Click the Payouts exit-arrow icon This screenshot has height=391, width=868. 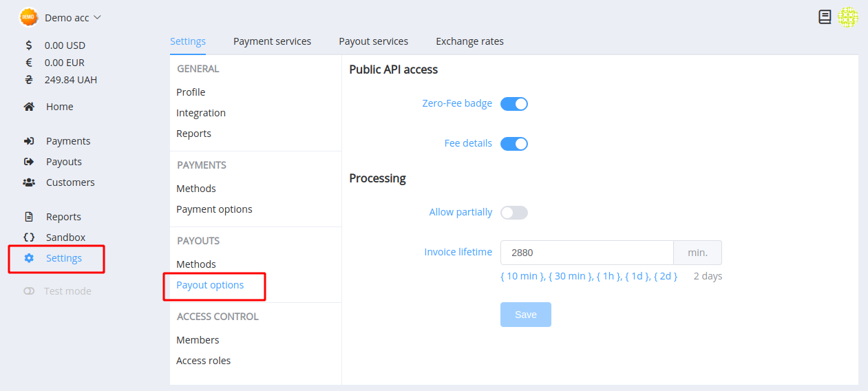click(x=29, y=162)
